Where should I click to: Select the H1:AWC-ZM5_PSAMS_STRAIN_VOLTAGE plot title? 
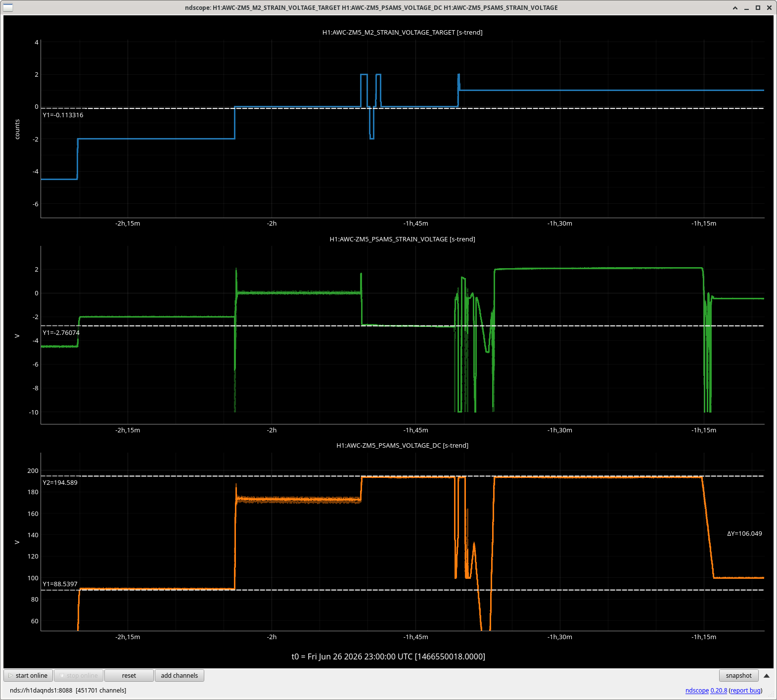[x=403, y=239]
